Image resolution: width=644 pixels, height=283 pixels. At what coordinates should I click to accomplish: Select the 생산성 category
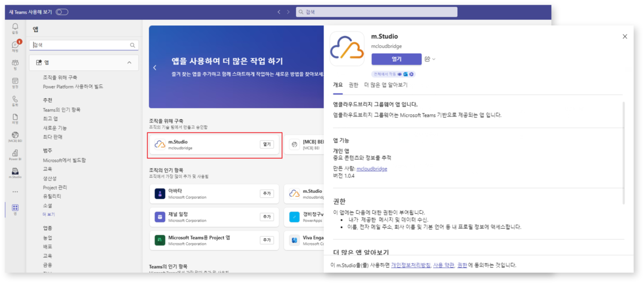[x=50, y=178]
